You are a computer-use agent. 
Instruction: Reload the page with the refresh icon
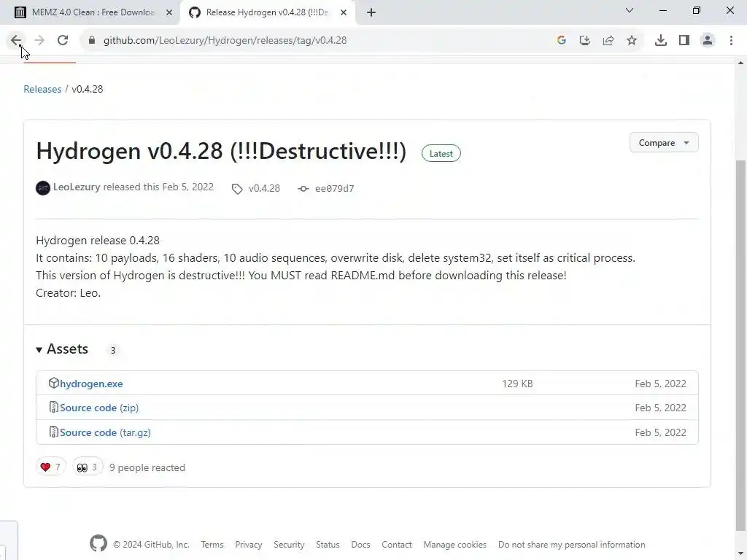[63, 41]
